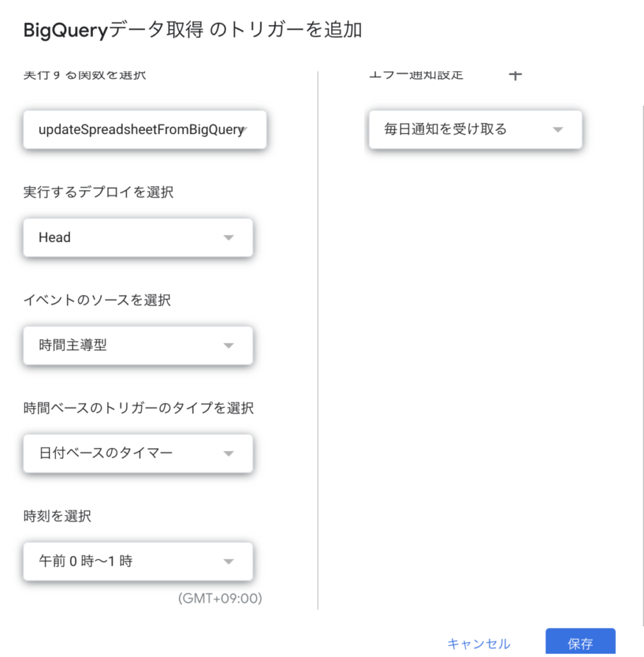Click the arrow icon on 毎日通知を受け取る dropdown
Viewport: 644px width, 657px height.
[557, 130]
